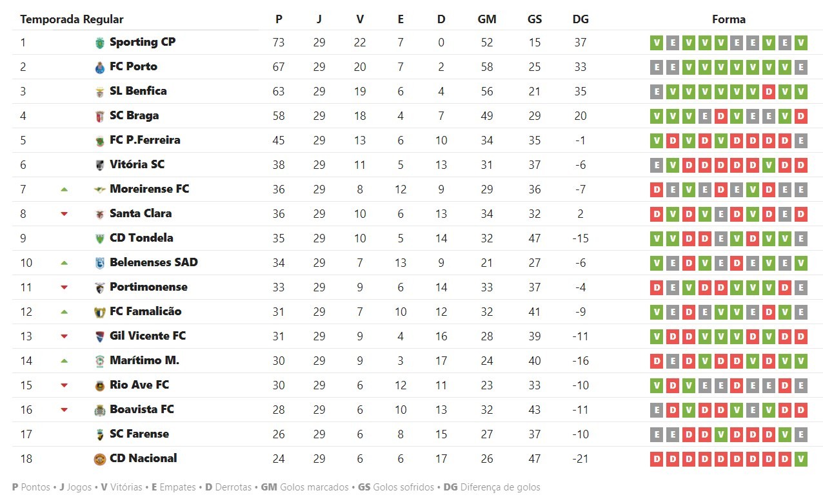Click the CD Nacional club crest
Viewport: 823px width, 504px height.
(x=99, y=460)
